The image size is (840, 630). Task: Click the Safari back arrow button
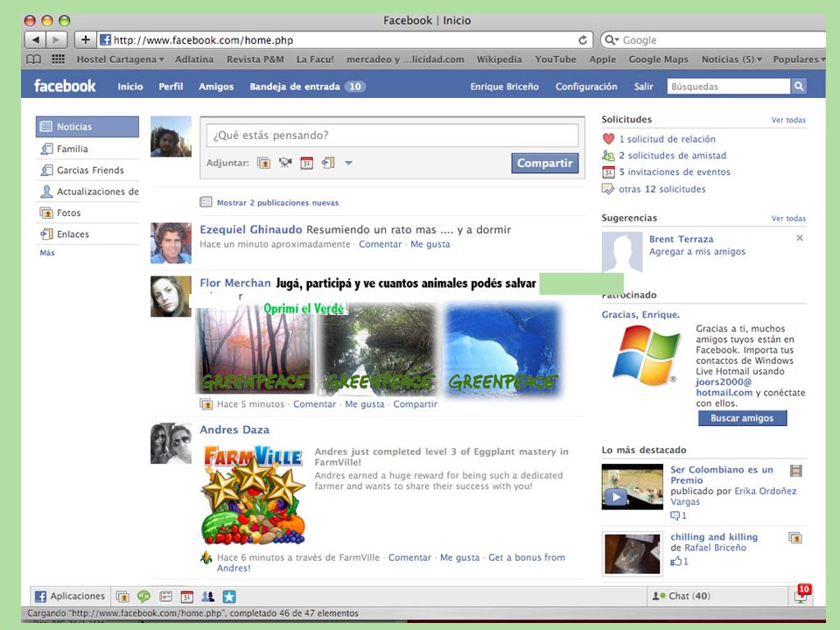tap(35, 39)
